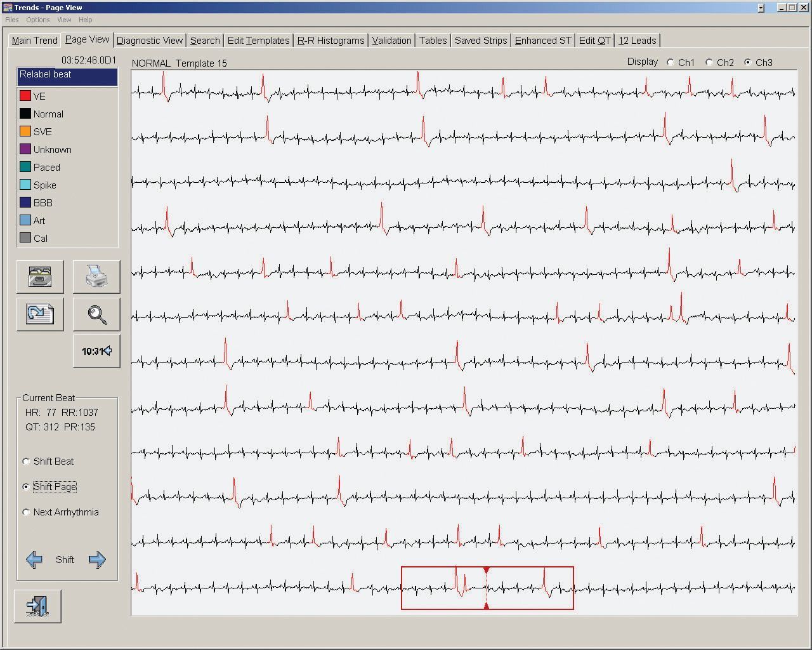Click the printer icon button
Image resolution: width=812 pixels, height=650 pixels.
coord(96,277)
